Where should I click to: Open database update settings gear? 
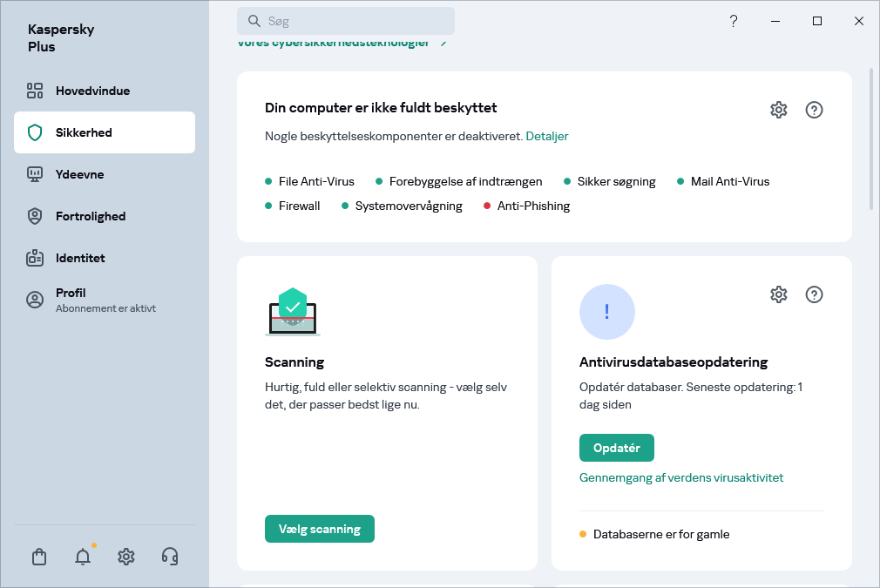[778, 294]
